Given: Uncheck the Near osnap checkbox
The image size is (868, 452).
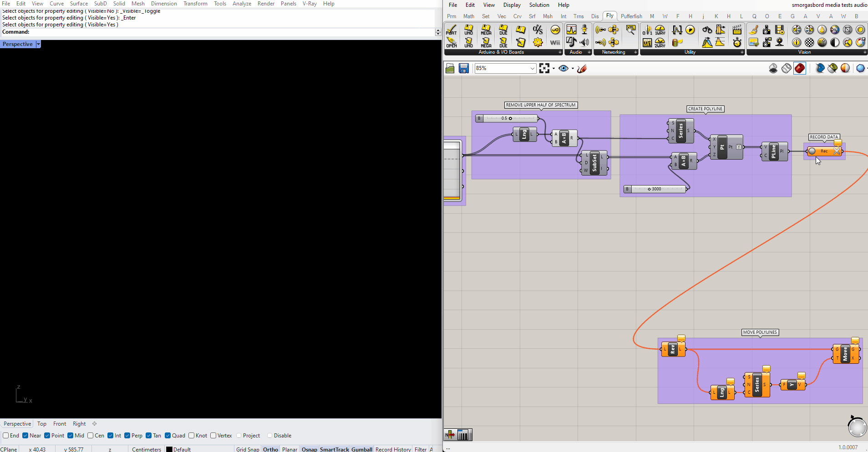Looking at the screenshot, I should tap(25, 436).
